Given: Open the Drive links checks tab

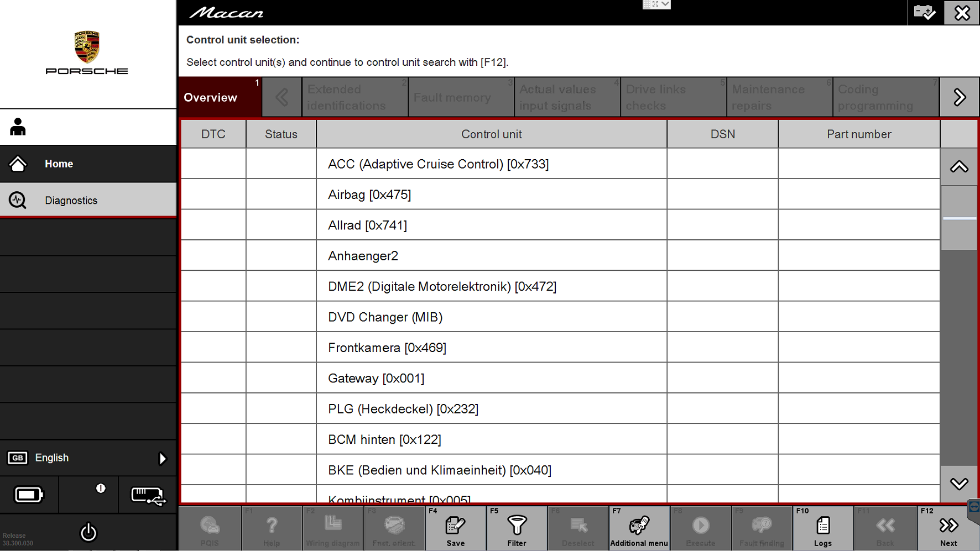Looking at the screenshot, I should (674, 97).
